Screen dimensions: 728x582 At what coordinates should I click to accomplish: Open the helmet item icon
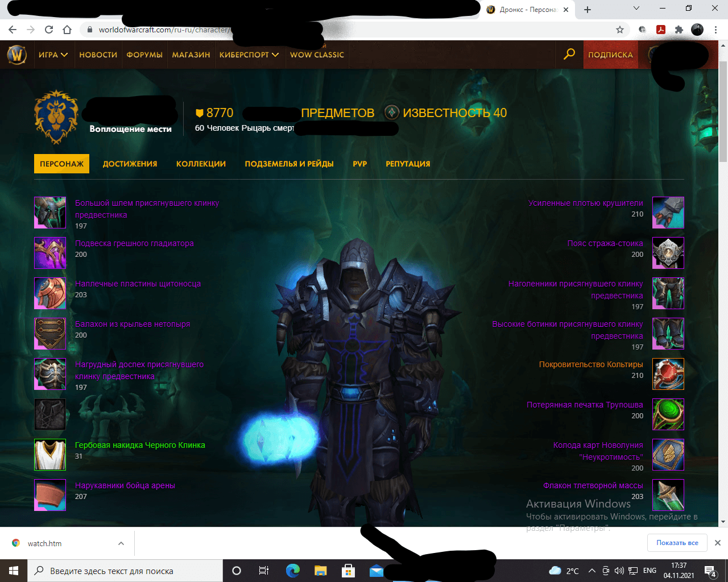point(50,213)
